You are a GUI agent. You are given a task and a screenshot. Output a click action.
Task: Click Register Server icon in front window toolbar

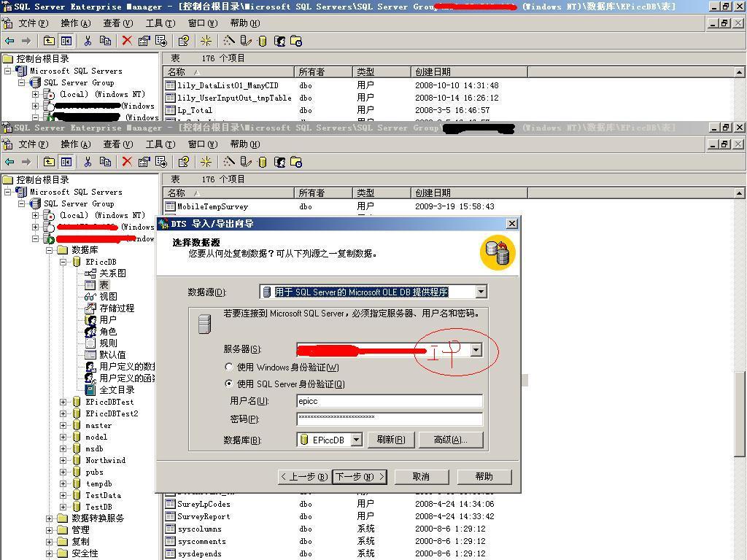pyautogui.click(x=246, y=162)
